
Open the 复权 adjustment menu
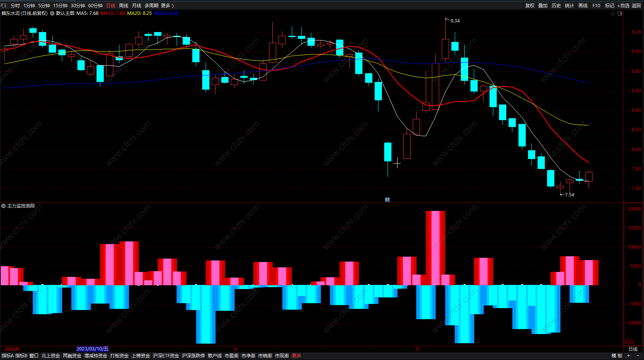pos(530,6)
